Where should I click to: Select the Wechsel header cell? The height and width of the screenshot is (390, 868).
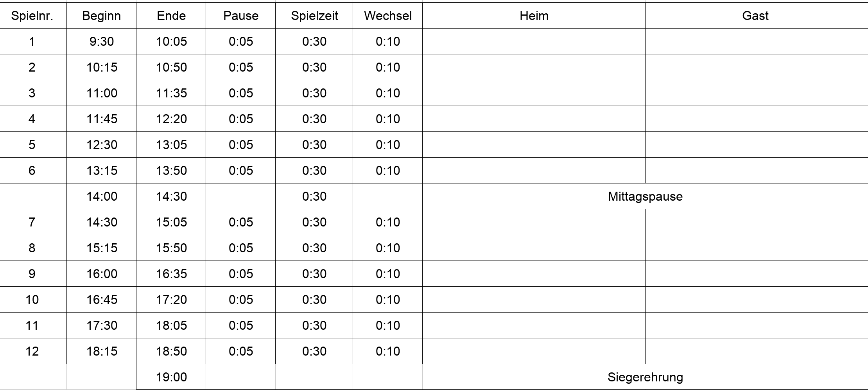388,16
